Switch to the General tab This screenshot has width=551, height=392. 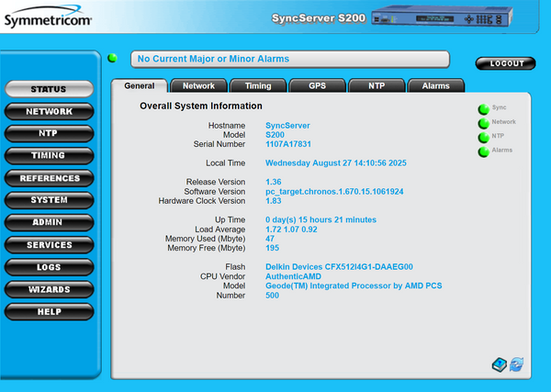coord(140,85)
